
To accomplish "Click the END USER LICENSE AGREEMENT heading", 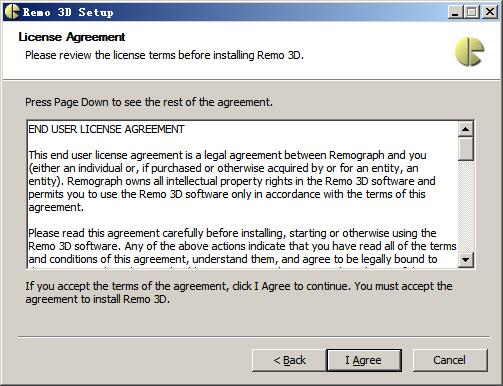I will (x=106, y=129).
